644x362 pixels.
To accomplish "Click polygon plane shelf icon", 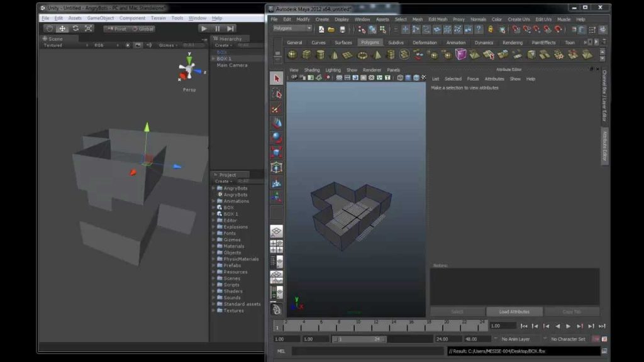I will point(348,55).
